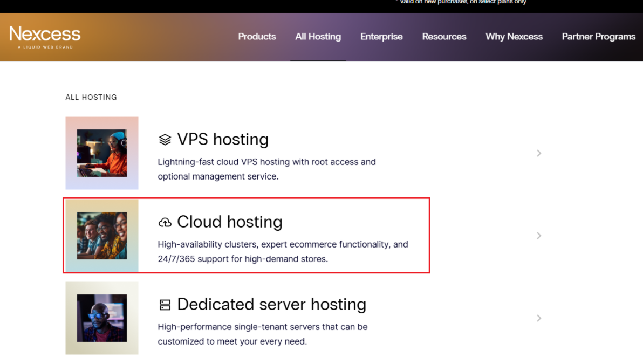Click the Dedicated server hosting server icon
643x364 pixels.
coord(165,305)
